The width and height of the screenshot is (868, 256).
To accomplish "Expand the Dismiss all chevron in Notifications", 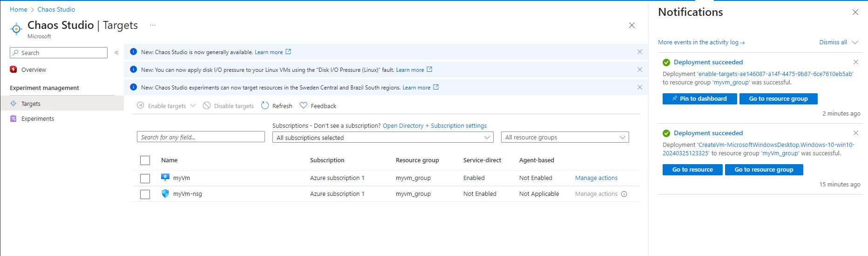I will 855,42.
